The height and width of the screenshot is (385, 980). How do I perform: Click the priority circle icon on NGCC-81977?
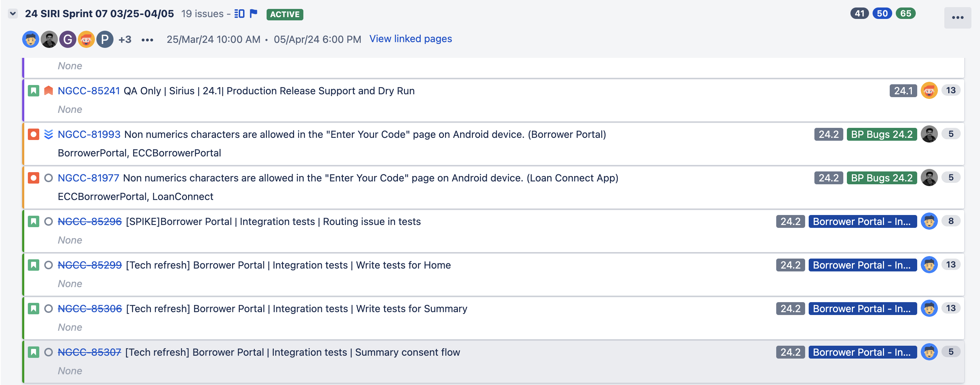tap(48, 178)
